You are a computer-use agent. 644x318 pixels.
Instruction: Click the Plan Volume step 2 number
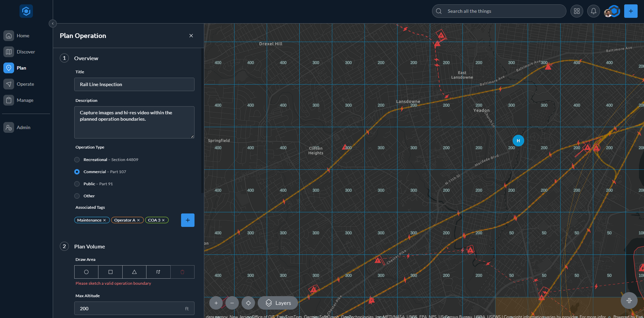65,246
